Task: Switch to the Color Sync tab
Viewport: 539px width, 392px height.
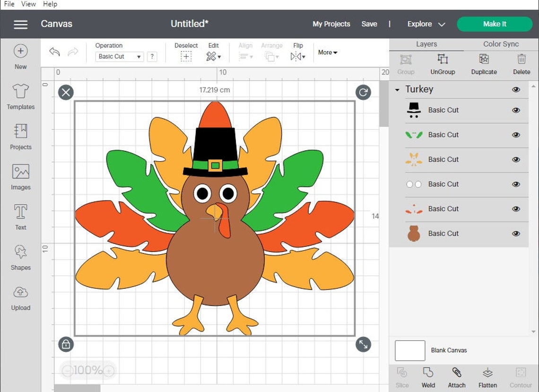Action: (500, 44)
